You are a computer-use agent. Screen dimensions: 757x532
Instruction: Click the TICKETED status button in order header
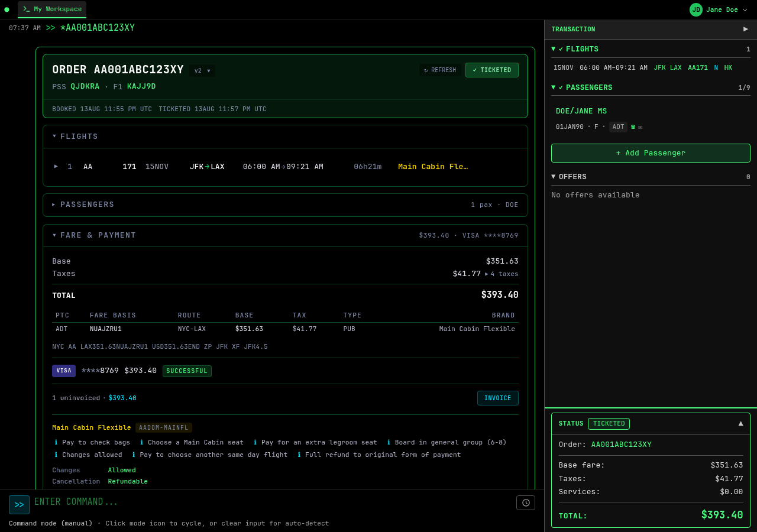click(x=492, y=70)
